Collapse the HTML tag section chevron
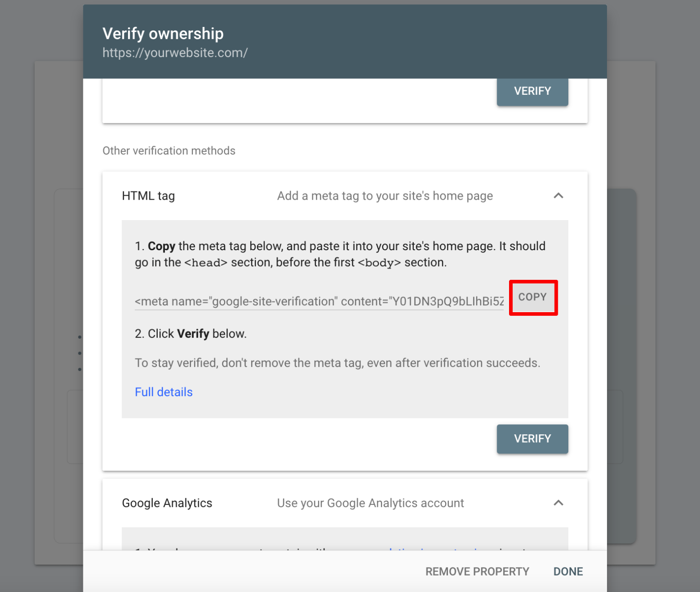The width and height of the screenshot is (700, 592). tap(559, 196)
